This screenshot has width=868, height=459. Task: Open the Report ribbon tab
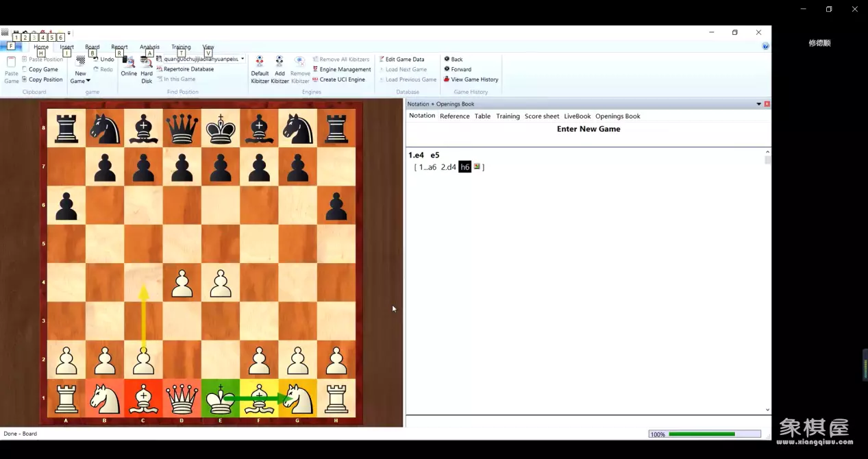pos(119,47)
